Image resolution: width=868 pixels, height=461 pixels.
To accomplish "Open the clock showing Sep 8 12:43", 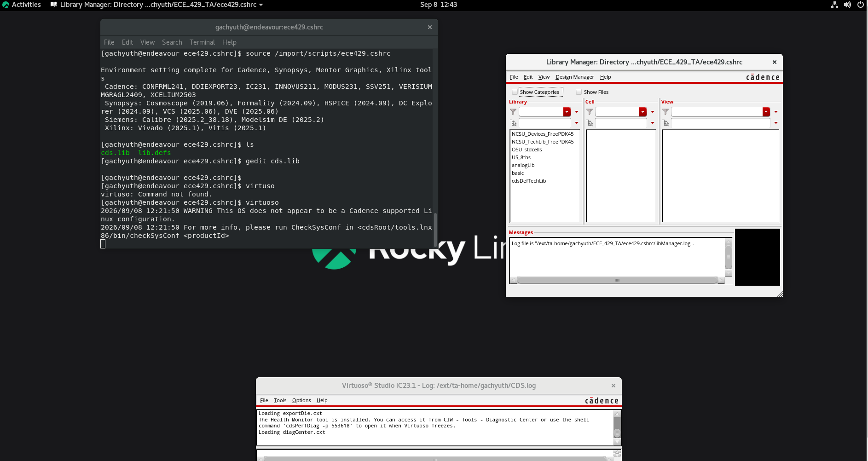I will coord(439,5).
